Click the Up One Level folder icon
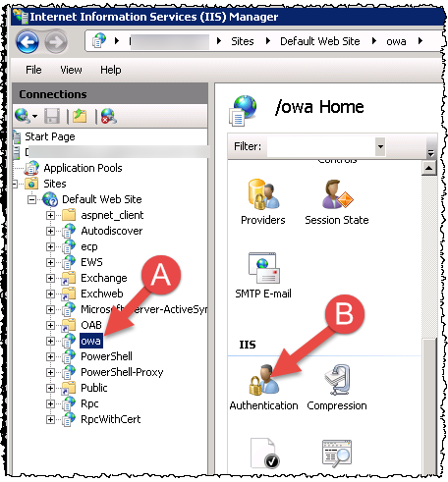The image size is (448, 482). coord(80,116)
